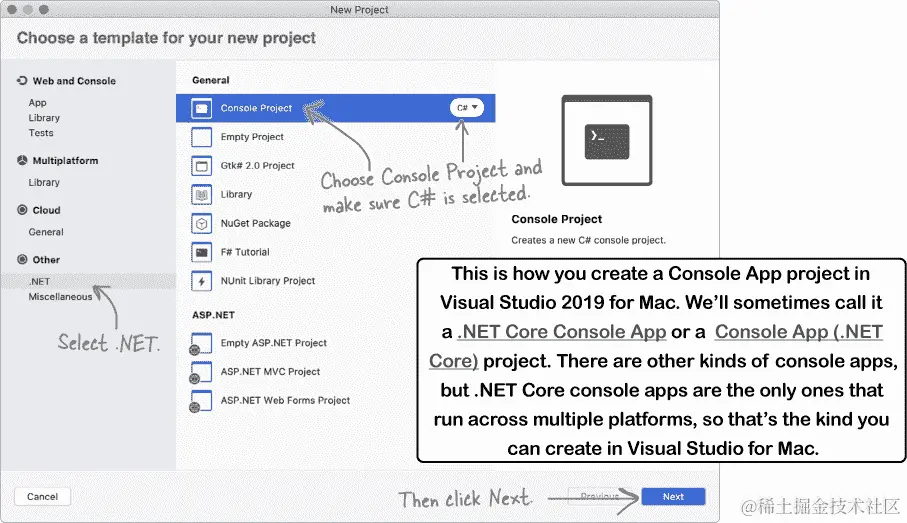Click the F# Tutorial template icon
907x523 pixels.
coord(201,252)
